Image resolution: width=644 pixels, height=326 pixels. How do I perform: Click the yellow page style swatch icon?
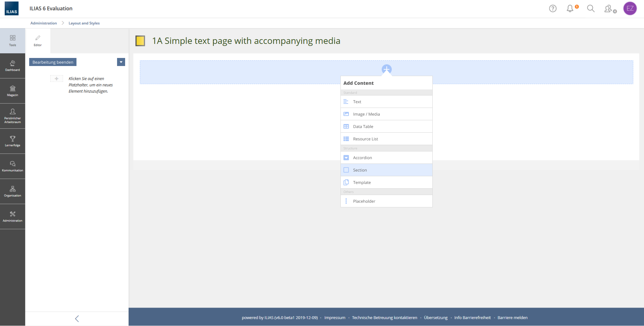click(x=140, y=41)
